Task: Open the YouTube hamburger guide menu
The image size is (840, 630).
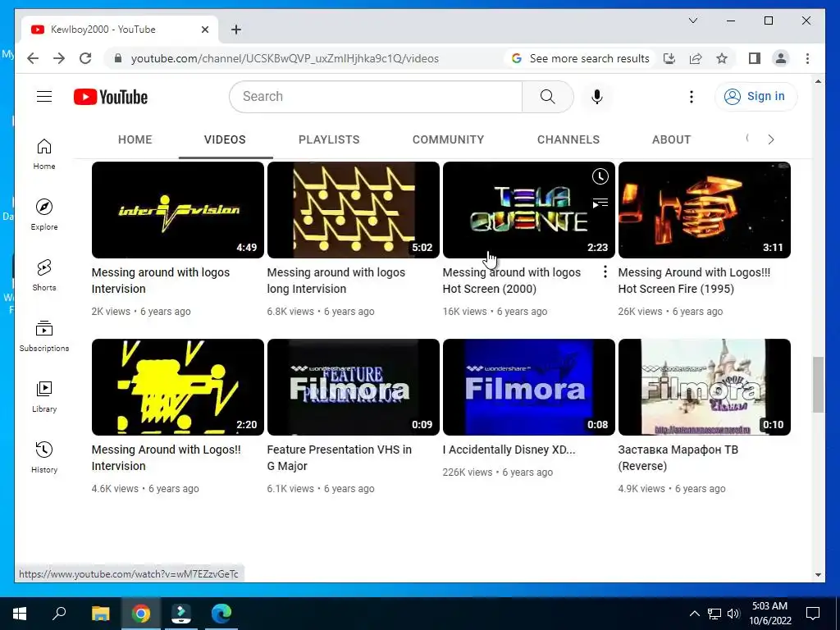Action: tap(44, 97)
